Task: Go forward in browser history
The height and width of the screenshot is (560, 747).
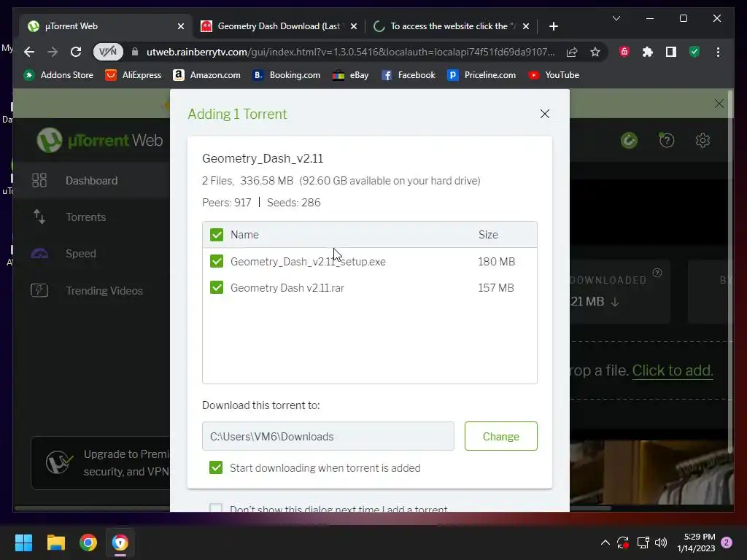Action: (53, 52)
